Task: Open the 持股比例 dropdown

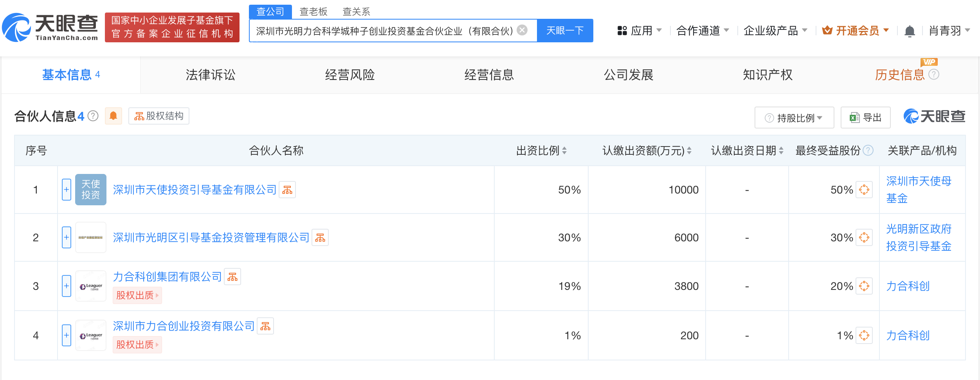Action: pyautogui.click(x=794, y=118)
